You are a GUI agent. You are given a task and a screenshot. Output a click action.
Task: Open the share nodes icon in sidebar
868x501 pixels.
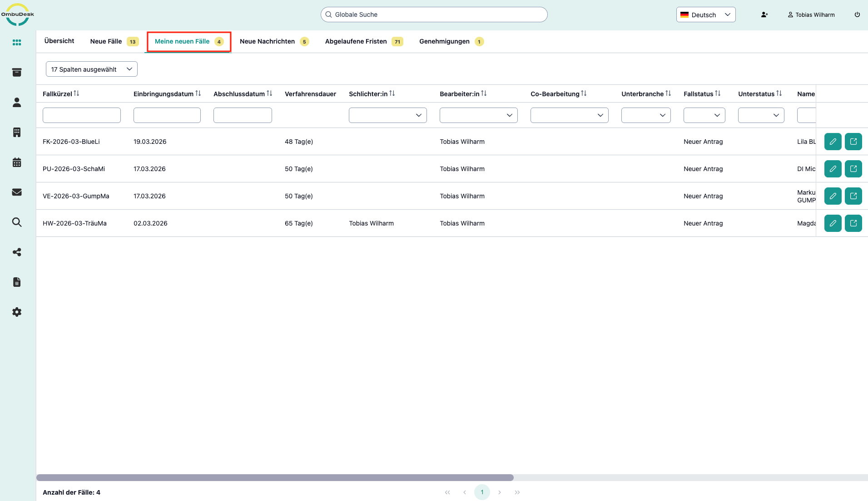(17, 252)
